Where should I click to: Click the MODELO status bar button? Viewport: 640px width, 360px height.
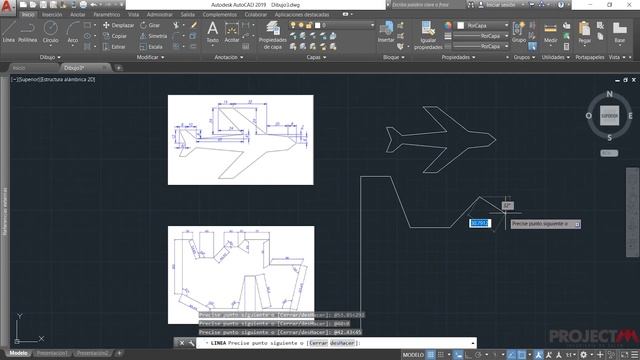coord(413,355)
